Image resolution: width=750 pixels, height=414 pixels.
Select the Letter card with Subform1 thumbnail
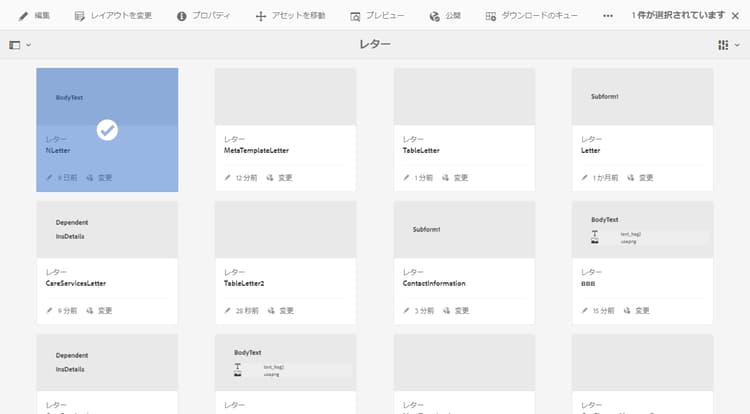(x=642, y=97)
